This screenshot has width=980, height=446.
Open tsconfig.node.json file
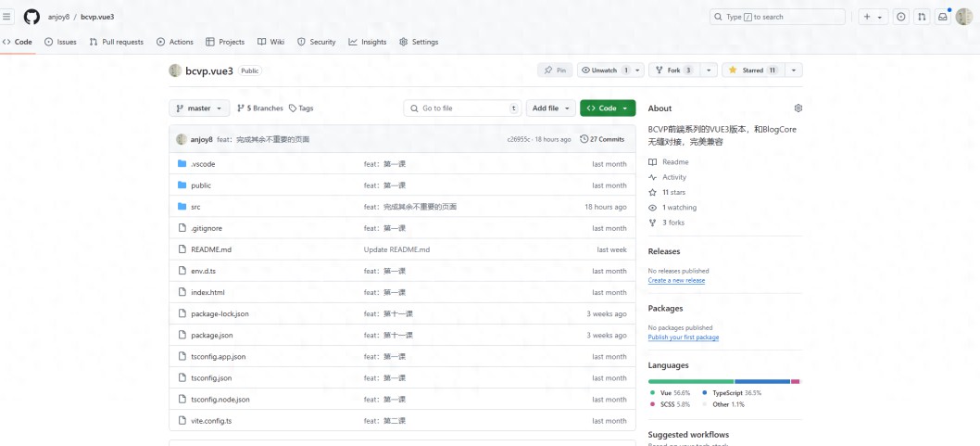[x=220, y=400]
